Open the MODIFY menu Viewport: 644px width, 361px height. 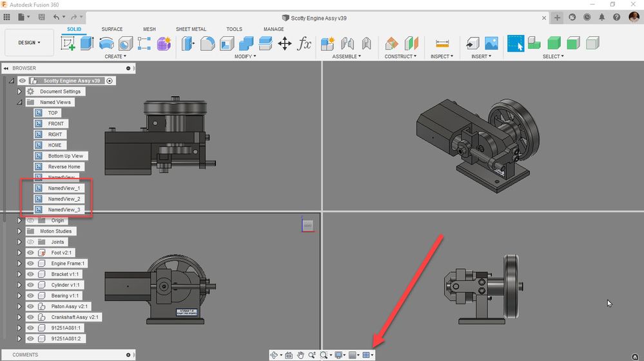click(245, 57)
